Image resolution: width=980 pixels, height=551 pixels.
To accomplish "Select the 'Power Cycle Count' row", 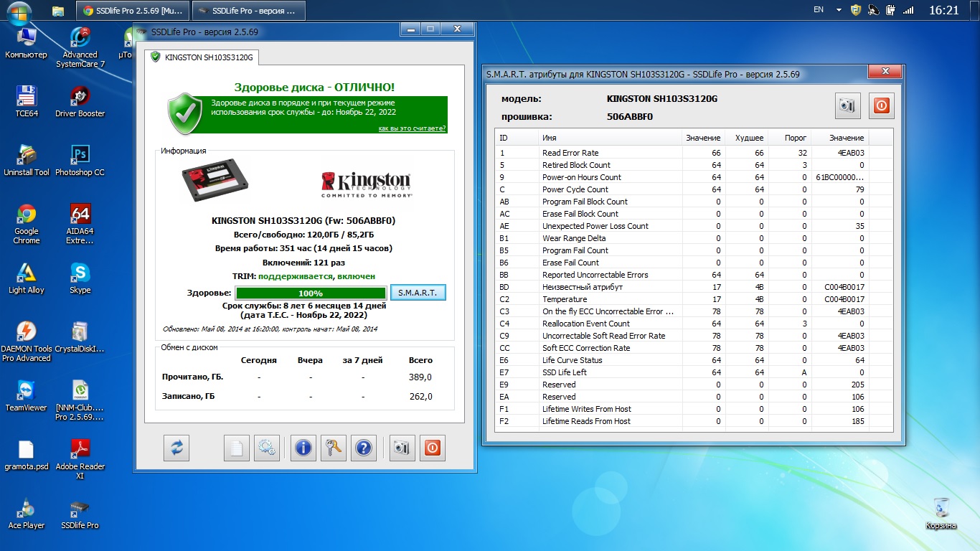I will click(694, 189).
